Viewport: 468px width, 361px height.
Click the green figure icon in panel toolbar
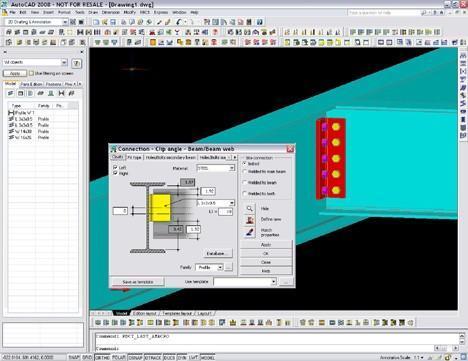(51, 93)
